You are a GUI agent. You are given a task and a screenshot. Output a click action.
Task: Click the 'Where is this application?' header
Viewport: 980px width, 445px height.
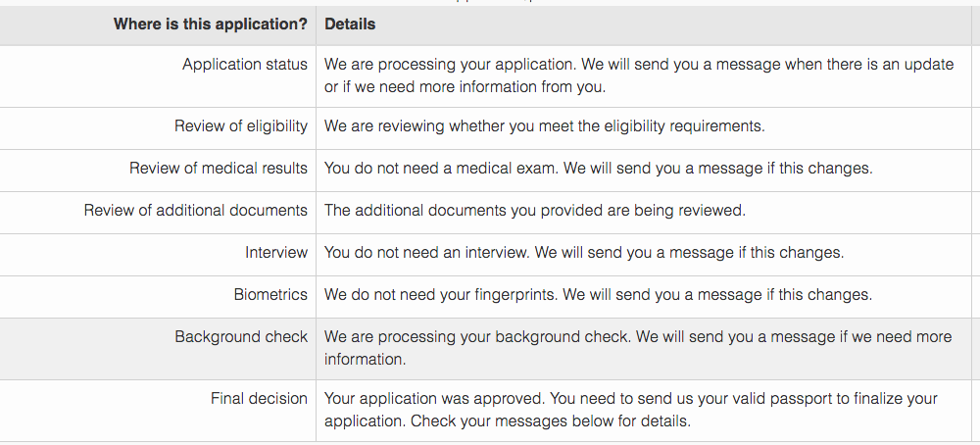click(x=211, y=25)
